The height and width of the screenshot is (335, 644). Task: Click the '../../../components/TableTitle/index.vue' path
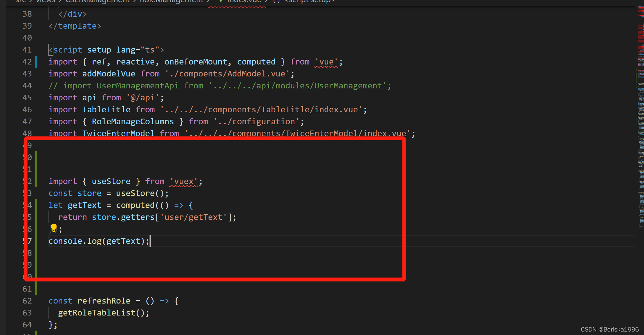click(261, 109)
